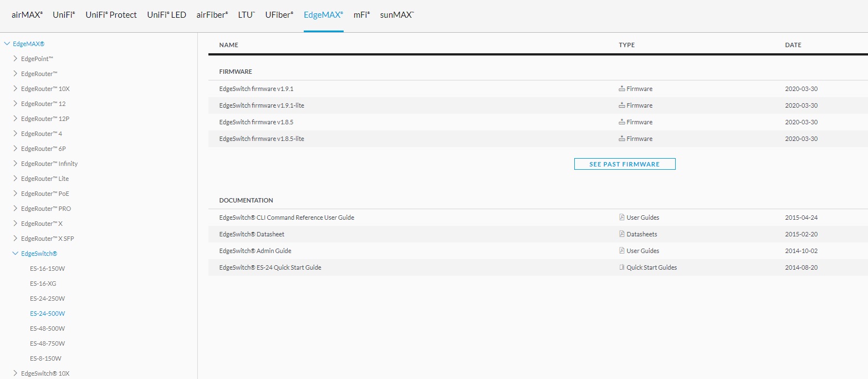
Task: Click firmware icon in v1.8.5 row
Action: coord(622,122)
